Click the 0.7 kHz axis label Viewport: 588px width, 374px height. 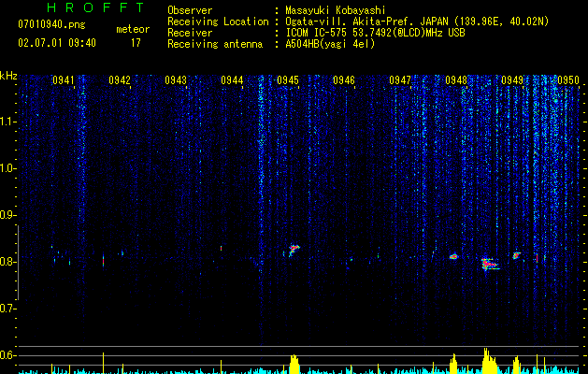click(7, 309)
